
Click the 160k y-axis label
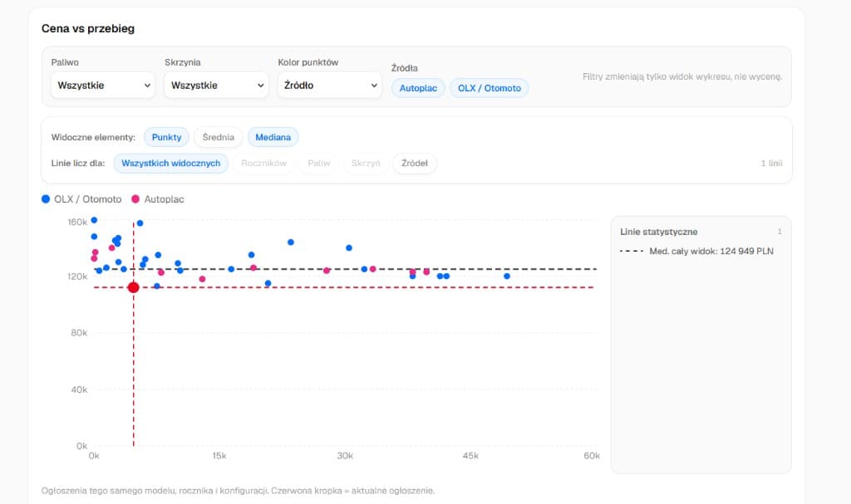click(x=77, y=222)
